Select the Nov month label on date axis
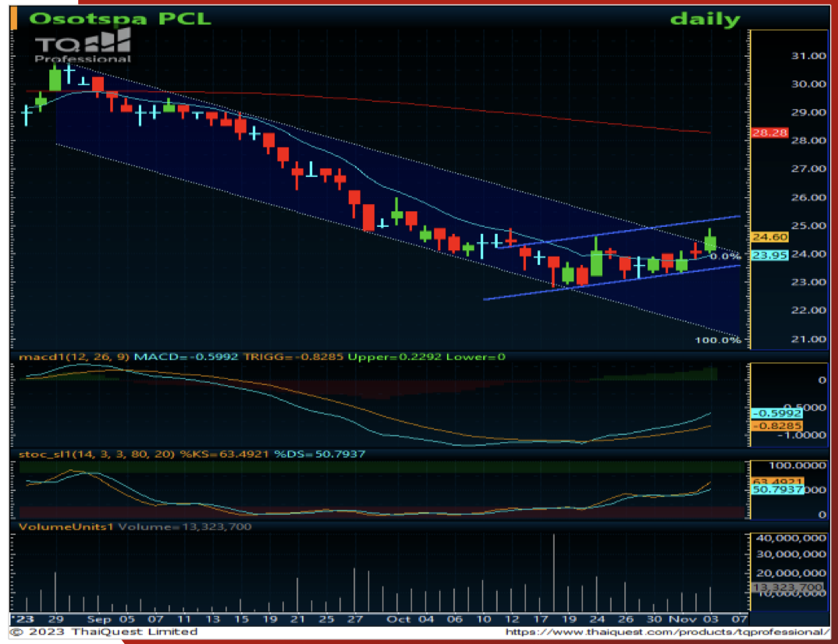The height and width of the screenshot is (644, 838). [x=682, y=619]
